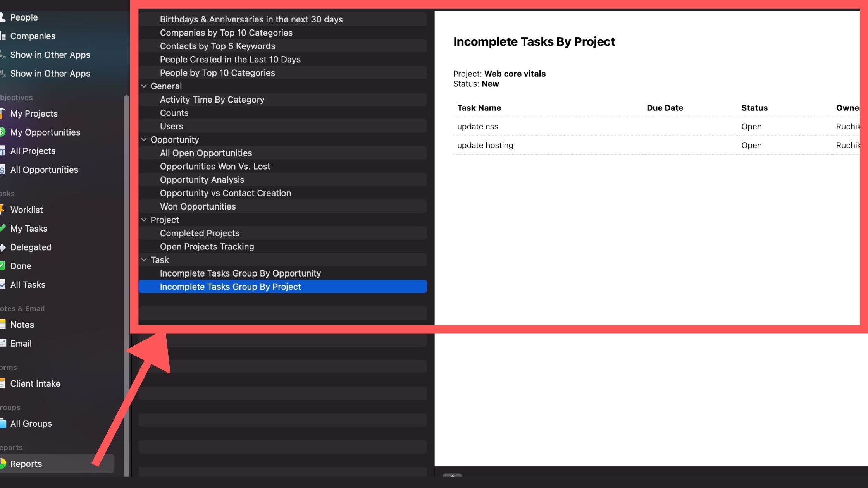This screenshot has height=488, width=868.
Task: Open All Groups
Action: coord(31,424)
